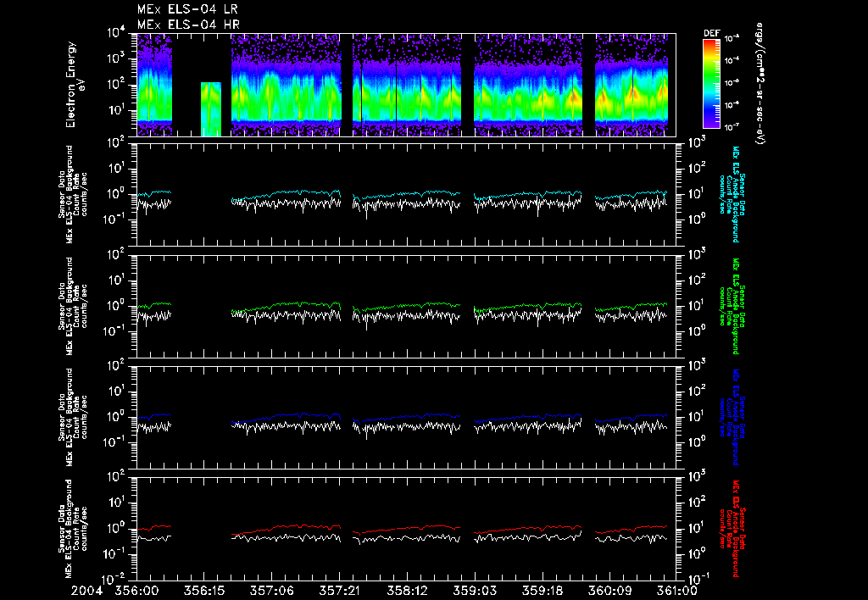The width and height of the screenshot is (868, 600).
Task: Click the ergs/(cm**2-sr-sec-eV) unit label
Action: tap(760, 84)
